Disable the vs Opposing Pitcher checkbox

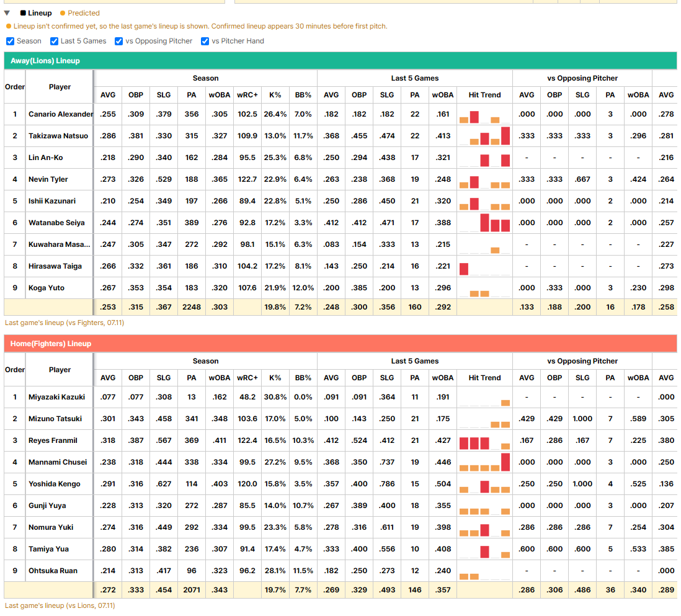click(118, 42)
